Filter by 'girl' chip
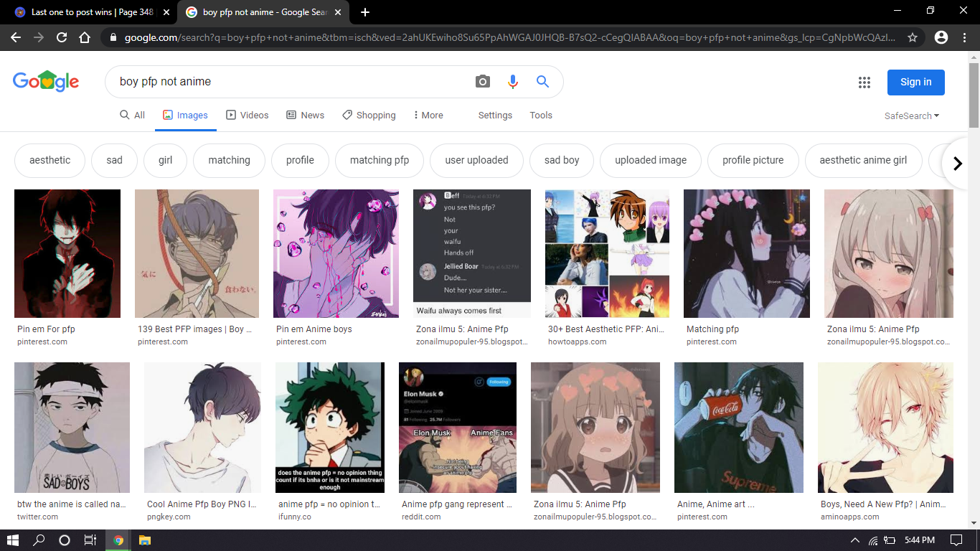The width and height of the screenshot is (980, 551). click(166, 161)
